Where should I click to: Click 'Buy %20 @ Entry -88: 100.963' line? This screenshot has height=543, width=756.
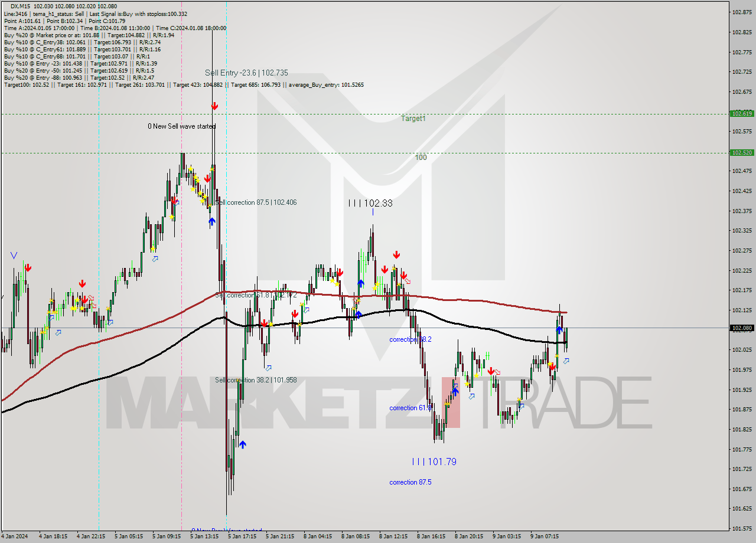point(79,78)
